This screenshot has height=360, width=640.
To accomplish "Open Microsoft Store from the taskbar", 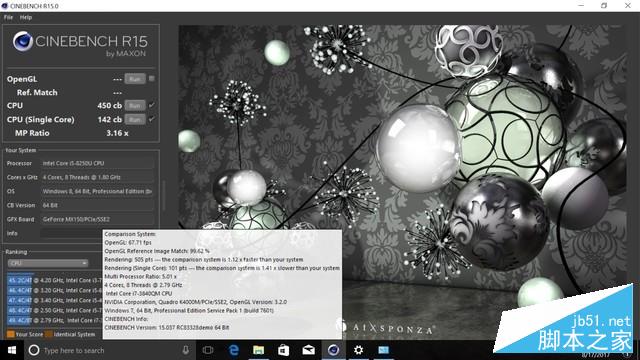I will coord(284,350).
